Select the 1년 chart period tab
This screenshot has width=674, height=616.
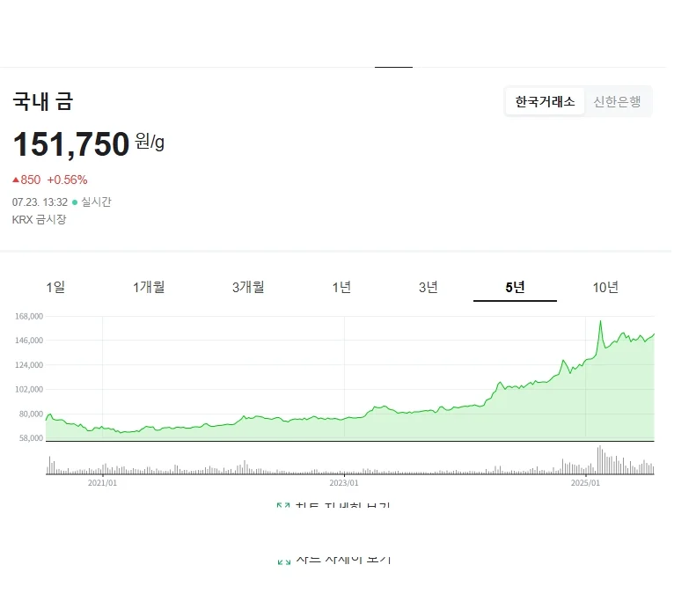point(341,287)
